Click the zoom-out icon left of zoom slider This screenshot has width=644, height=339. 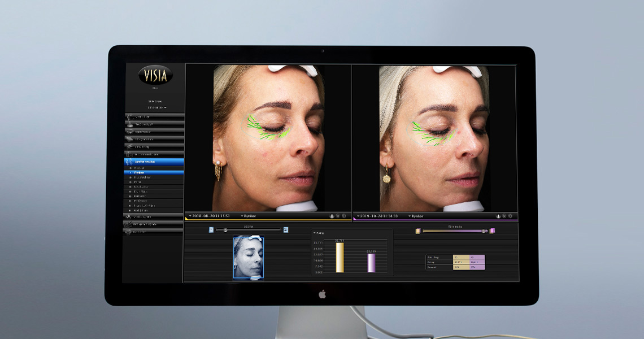(211, 230)
